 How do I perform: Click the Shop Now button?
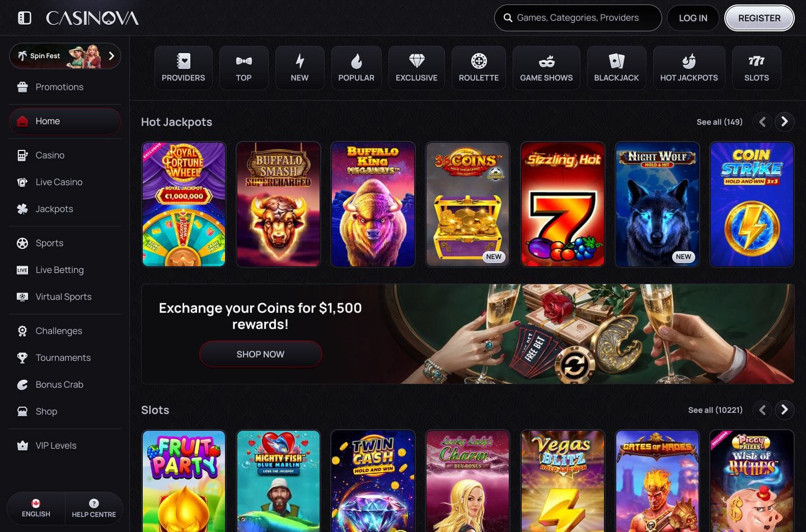coord(260,354)
